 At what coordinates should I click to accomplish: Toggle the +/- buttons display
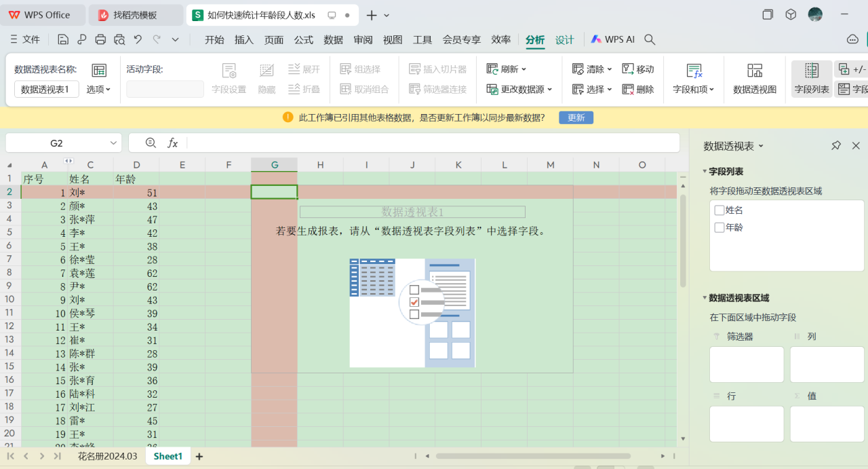pos(852,69)
